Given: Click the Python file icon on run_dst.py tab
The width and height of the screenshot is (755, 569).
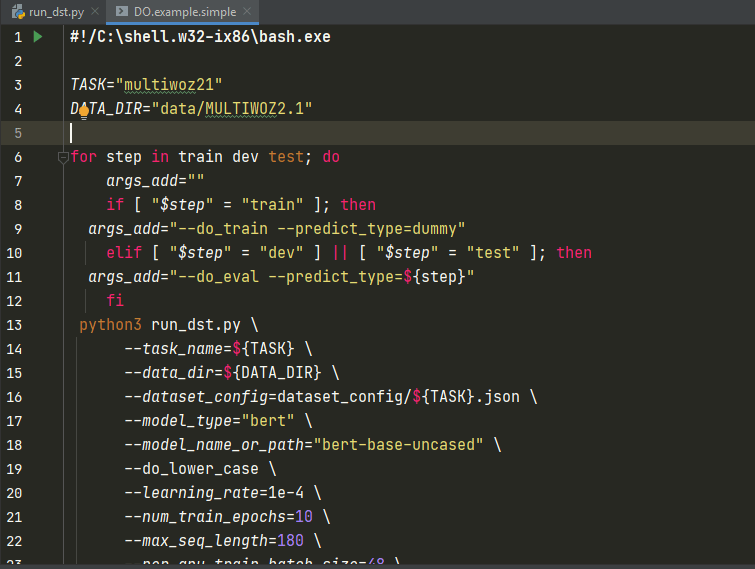Looking at the screenshot, I should (18, 12).
